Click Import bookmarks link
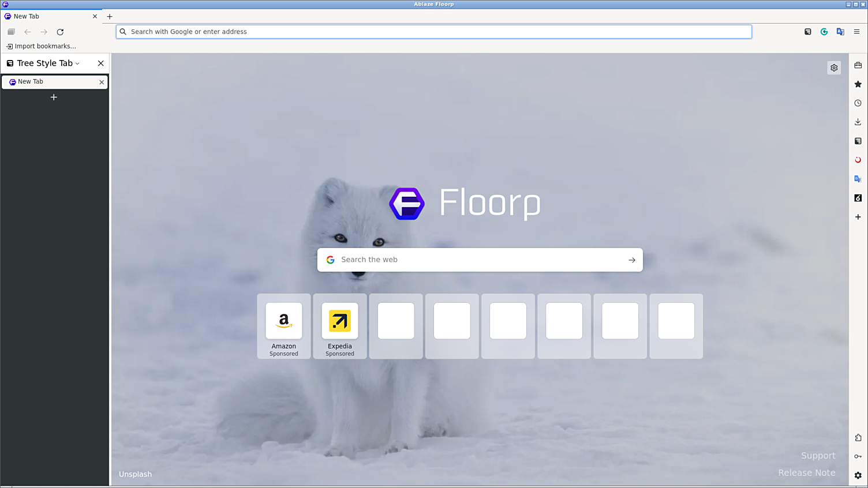The image size is (868, 488). pos(41,46)
